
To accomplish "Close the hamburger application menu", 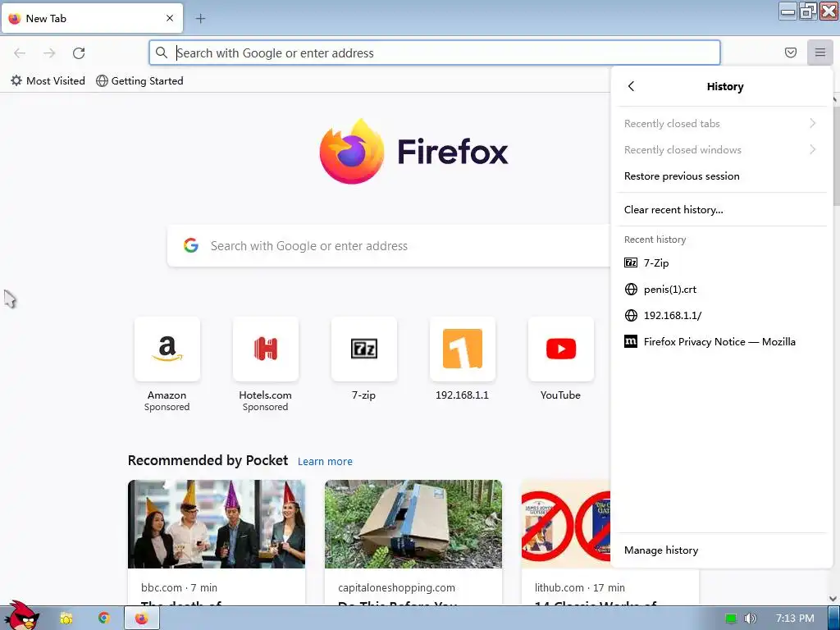I will (x=820, y=52).
